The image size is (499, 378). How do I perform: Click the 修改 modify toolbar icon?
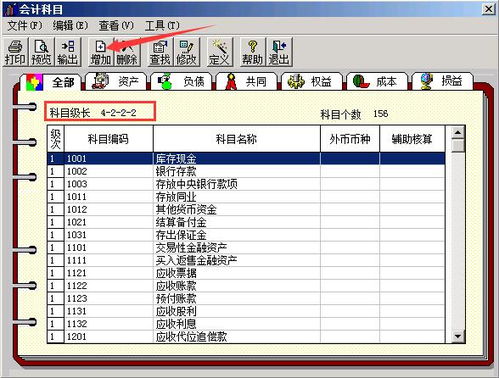186,52
